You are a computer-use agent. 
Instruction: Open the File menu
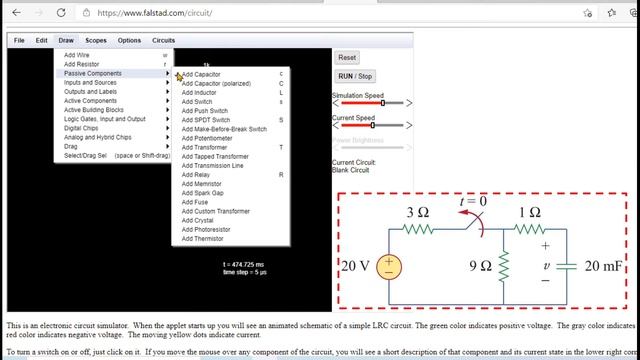click(19, 40)
